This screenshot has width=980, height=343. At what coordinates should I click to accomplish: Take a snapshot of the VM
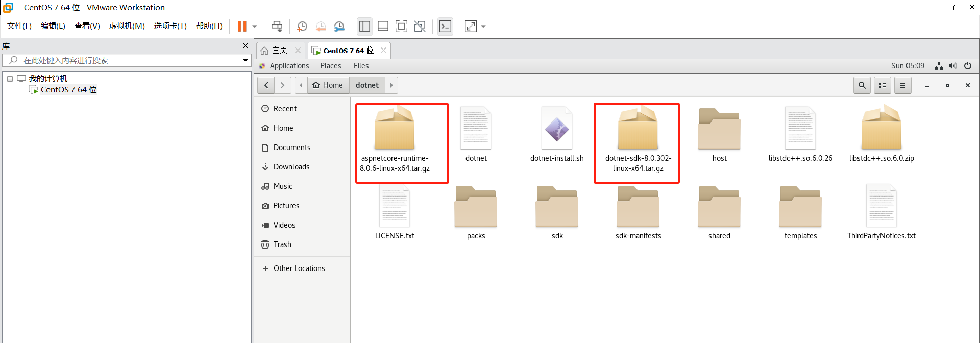(x=302, y=27)
